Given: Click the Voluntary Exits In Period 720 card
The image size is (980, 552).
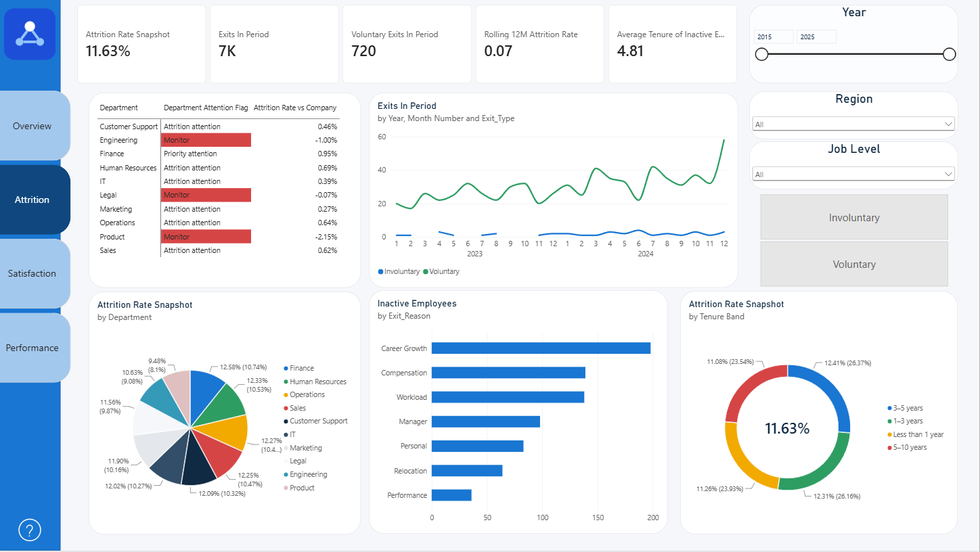Looking at the screenshot, I should point(407,44).
